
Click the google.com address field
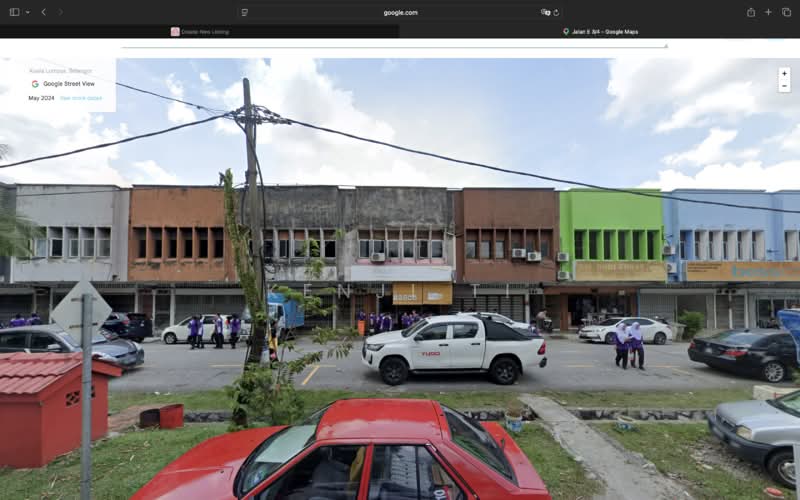pos(400,12)
